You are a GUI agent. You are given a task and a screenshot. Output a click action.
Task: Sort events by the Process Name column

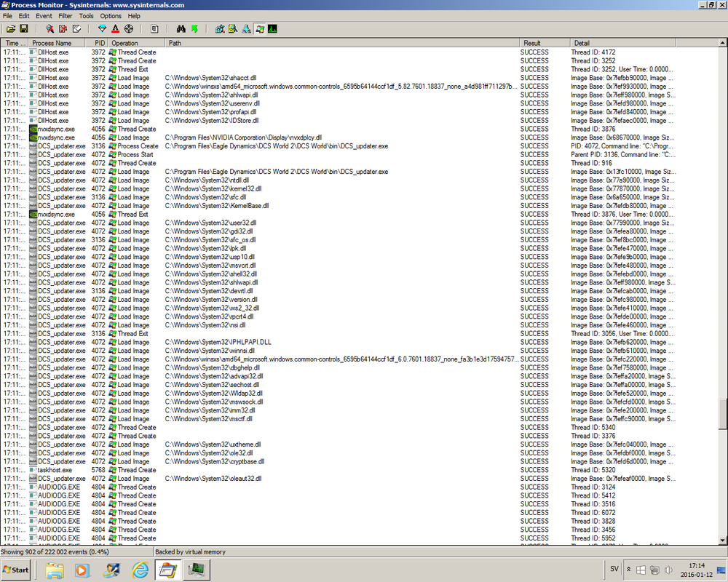(51, 42)
